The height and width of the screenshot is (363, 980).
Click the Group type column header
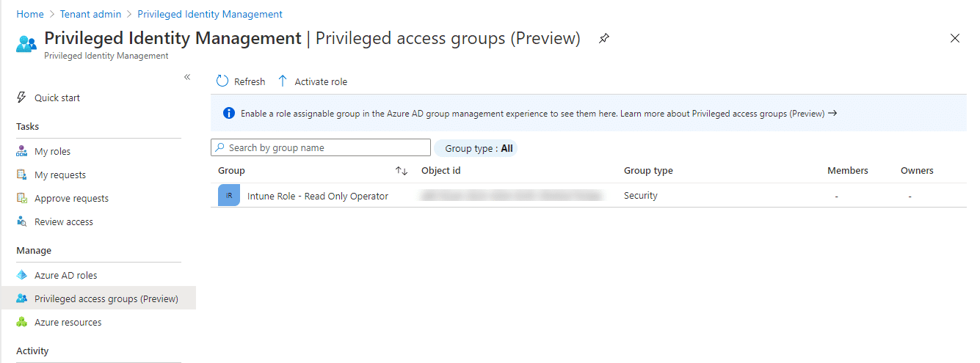648,171
